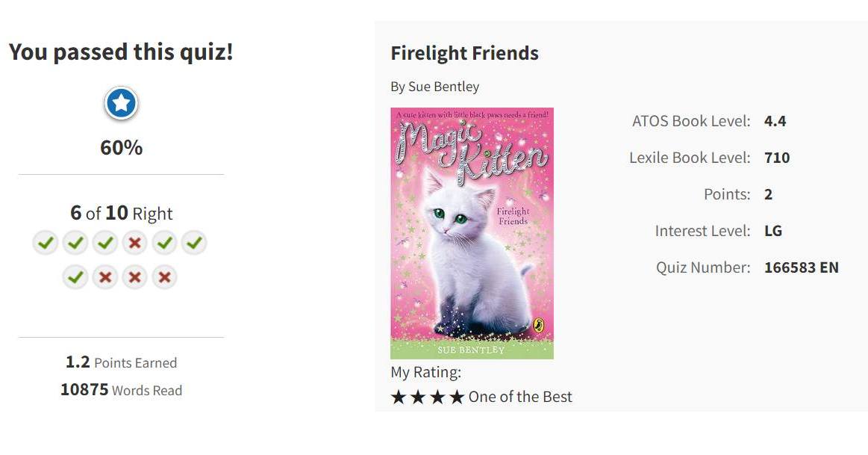Select the second question's green checkmark
868x455 pixels.
75,243
